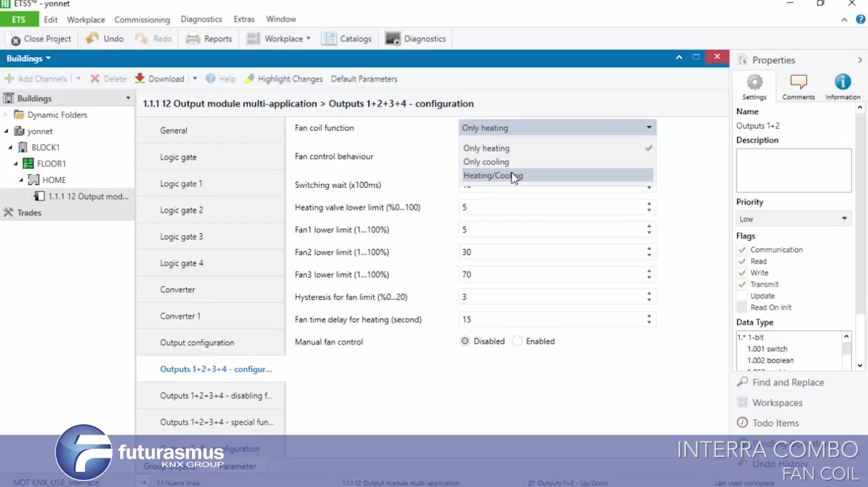868x487 pixels.
Task: Click the Undo toolbar icon
Action: (93, 39)
